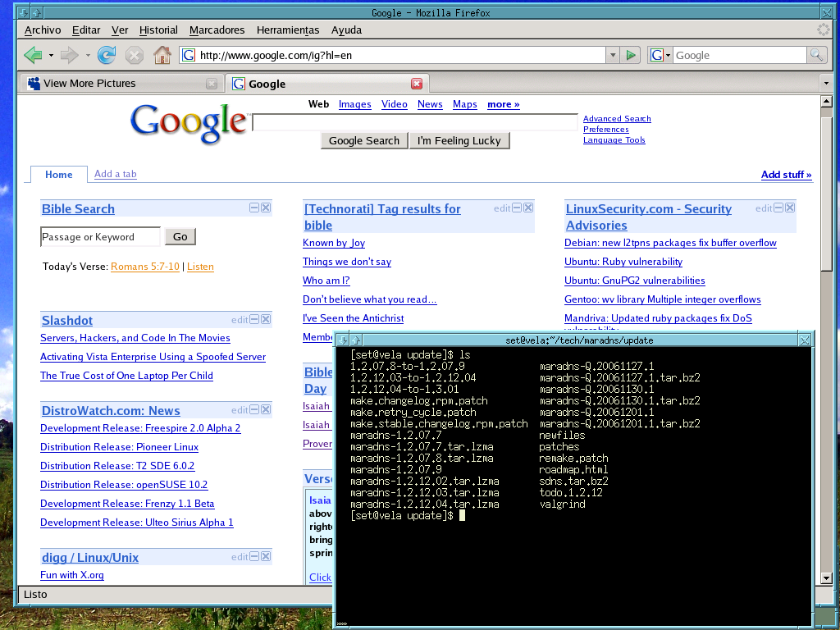Click the Add a tab link
The width and height of the screenshot is (840, 630).
coord(115,174)
